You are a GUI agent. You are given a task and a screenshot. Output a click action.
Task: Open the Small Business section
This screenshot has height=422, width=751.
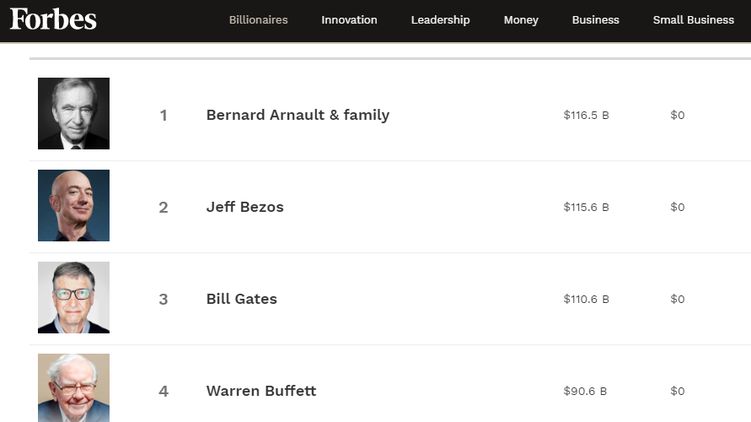click(x=693, y=20)
